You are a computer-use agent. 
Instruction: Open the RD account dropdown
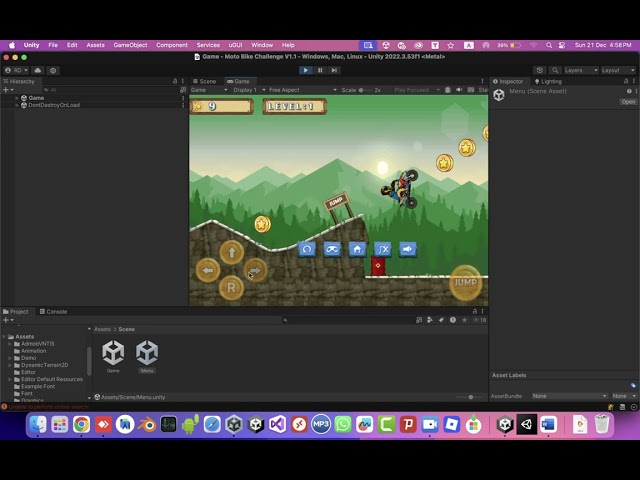click(16, 70)
